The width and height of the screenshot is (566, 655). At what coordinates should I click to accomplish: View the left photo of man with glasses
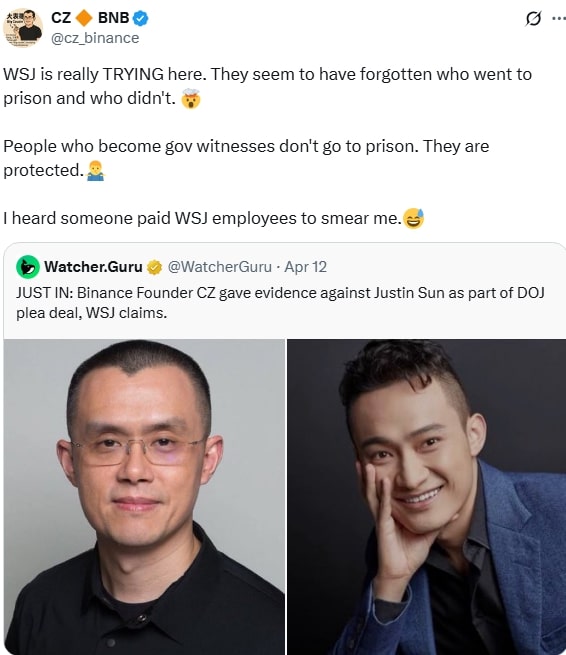pyautogui.click(x=145, y=497)
